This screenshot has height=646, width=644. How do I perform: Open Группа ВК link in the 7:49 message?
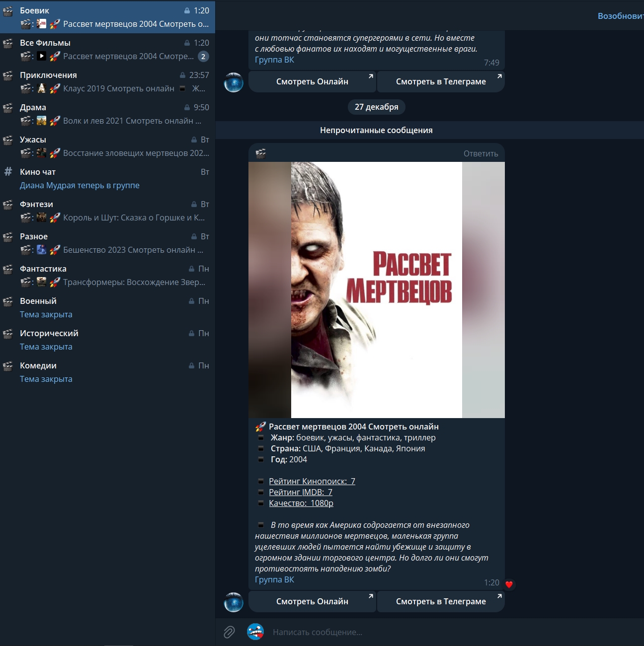[x=274, y=60]
